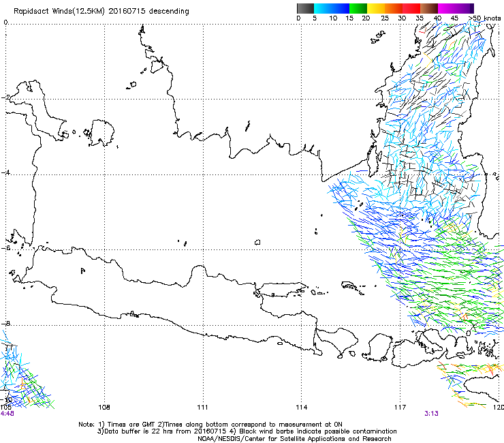Click the latitude label -8

[x=6, y=323]
